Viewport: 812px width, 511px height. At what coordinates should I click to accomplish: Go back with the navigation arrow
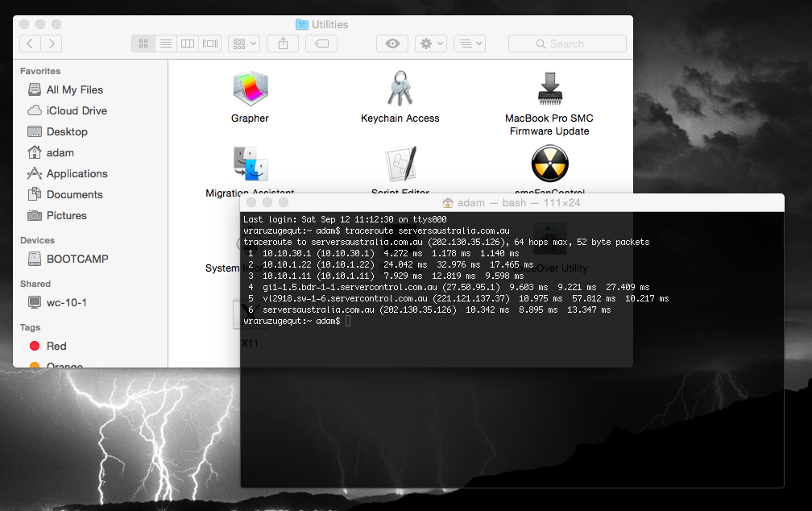coord(31,44)
